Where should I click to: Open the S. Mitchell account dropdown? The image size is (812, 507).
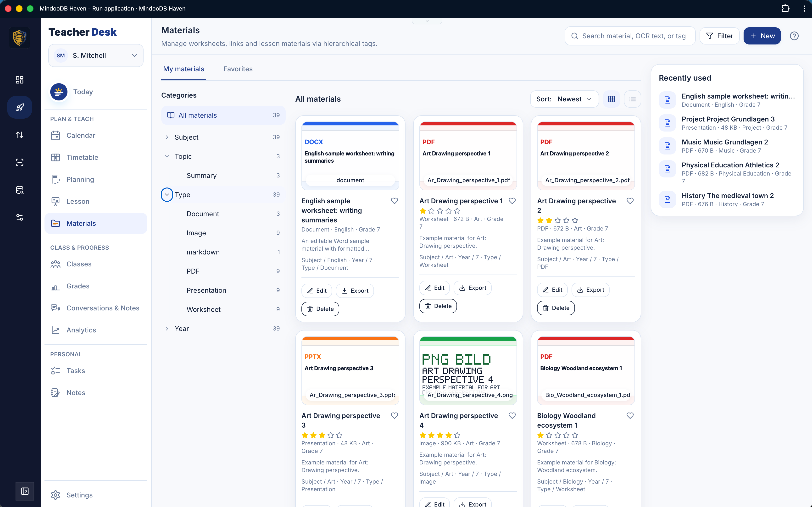pos(96,55)
